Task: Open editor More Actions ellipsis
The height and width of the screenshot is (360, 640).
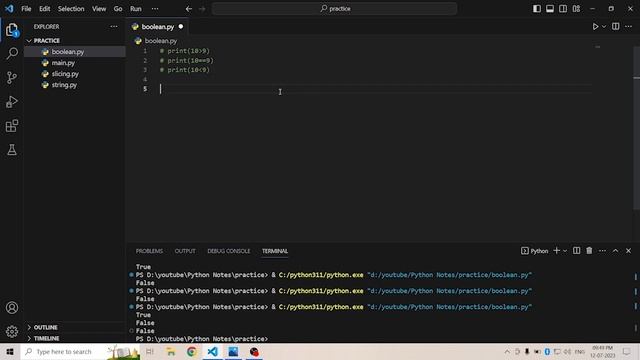Action: click(x=628, y=27)
